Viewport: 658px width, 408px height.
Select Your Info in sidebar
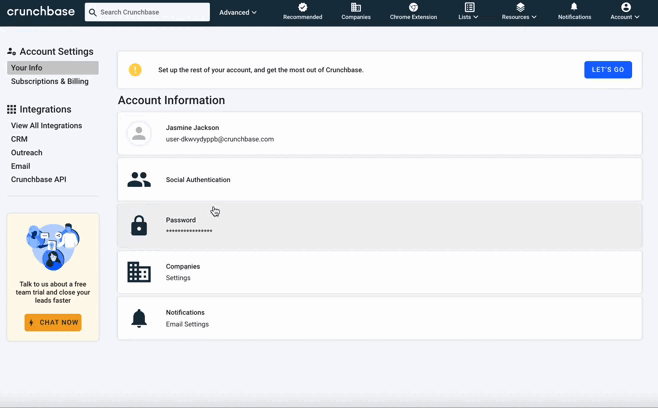point(53,68)
